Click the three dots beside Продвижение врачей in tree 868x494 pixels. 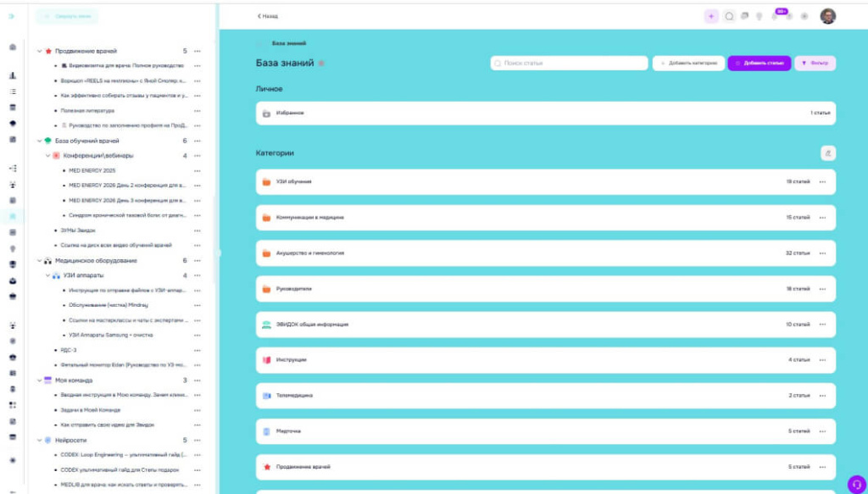[x=197, y=52]
